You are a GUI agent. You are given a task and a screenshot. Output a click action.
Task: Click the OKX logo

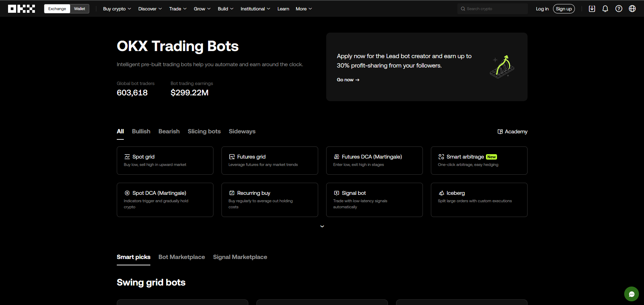(21, 9)
